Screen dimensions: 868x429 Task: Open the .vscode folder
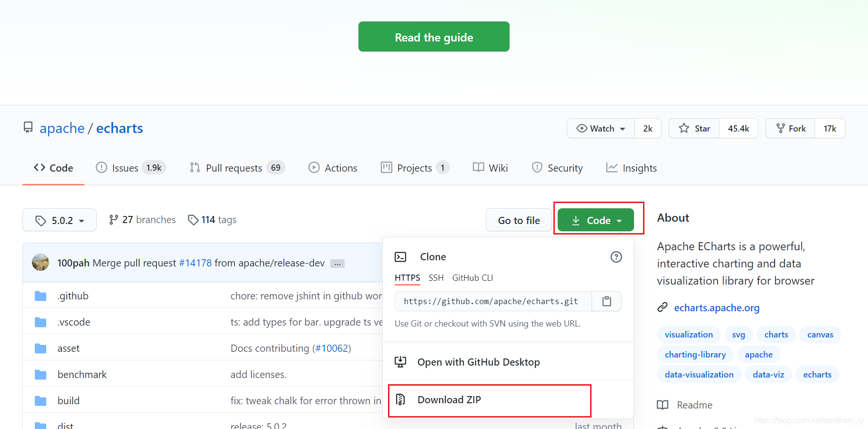point(74,322)
